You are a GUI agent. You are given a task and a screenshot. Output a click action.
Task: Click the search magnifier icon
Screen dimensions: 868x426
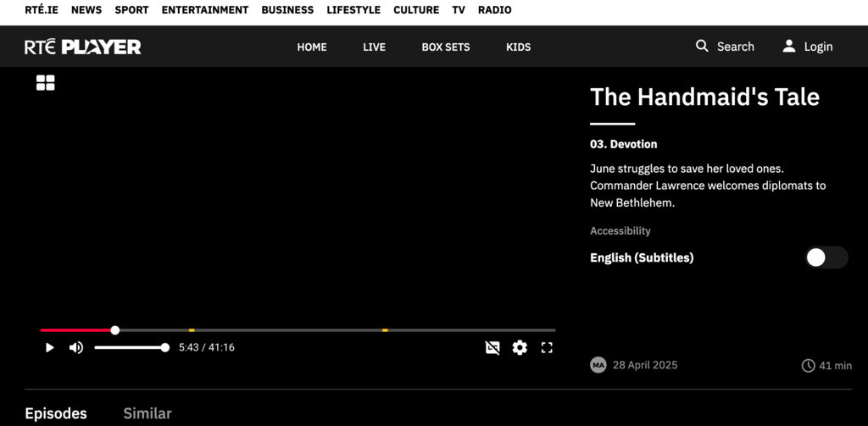[x=702, y=46]
